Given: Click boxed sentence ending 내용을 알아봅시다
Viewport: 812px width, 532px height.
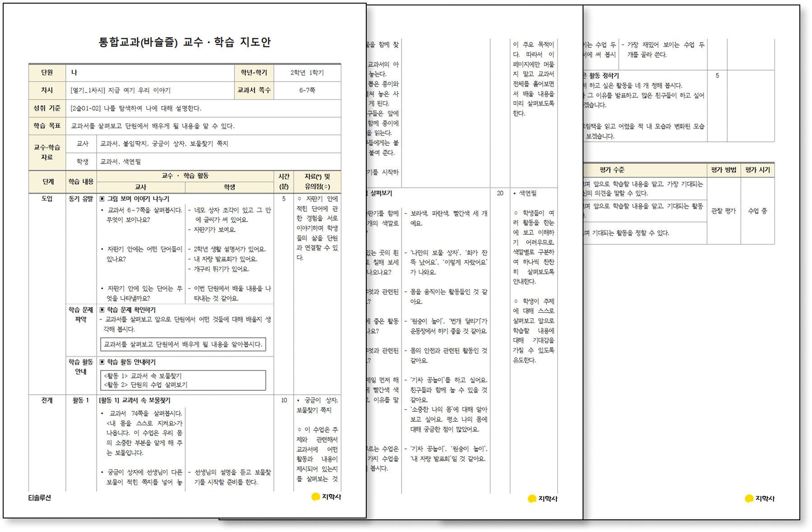Looking at the screenshot, I should 183,344.
